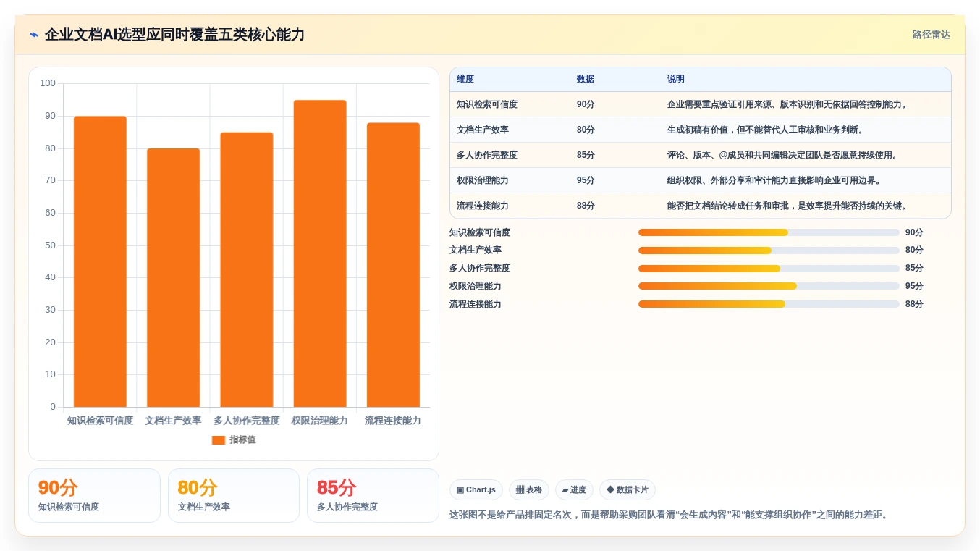Click the 数据 column header
Screen dimensions: 980x551
[586, 80]
